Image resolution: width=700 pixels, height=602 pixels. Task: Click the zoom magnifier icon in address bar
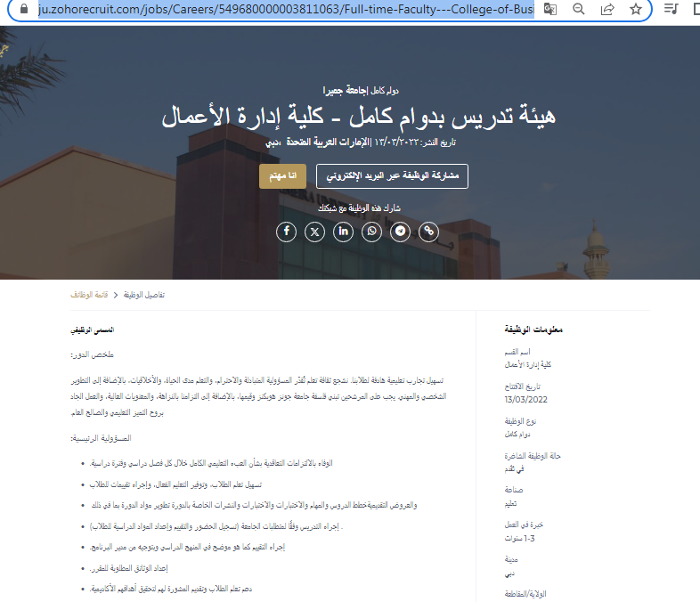tap(579, 10)
